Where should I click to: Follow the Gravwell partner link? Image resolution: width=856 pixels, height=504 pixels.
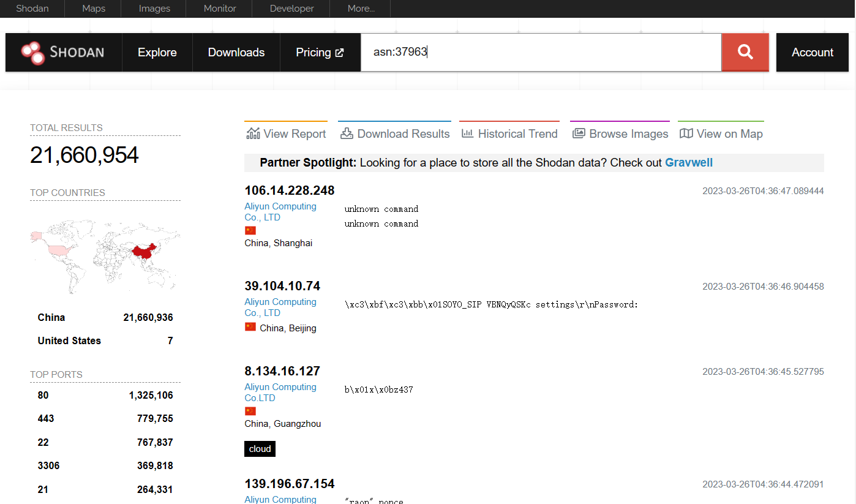(x=689, y=163)
